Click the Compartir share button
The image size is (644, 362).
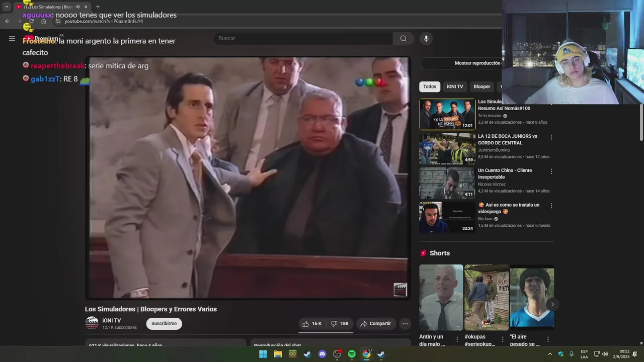[x=375, y=324]
